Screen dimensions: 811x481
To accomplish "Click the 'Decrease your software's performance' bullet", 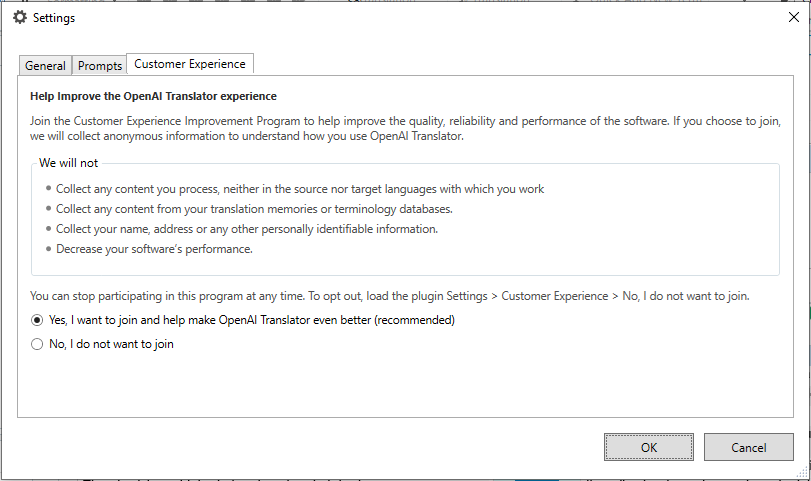I will tap(154, 249).
